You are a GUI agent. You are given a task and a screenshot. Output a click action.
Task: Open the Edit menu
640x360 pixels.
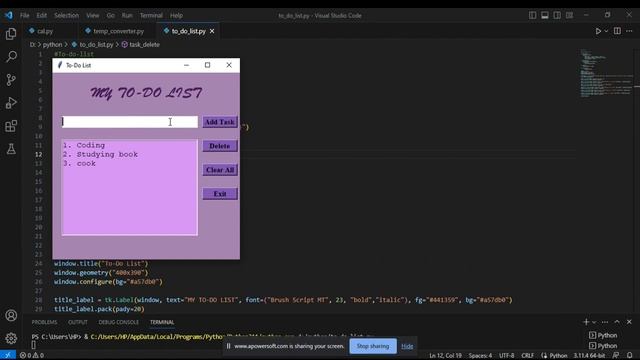42,16
